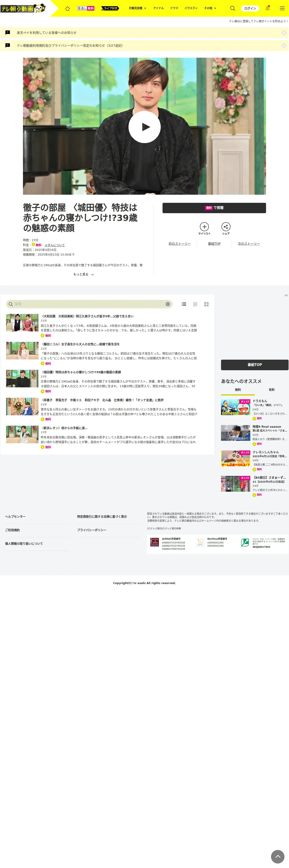Go to 次のストーリー
This screenshot has width=289, height=868.
249,244
